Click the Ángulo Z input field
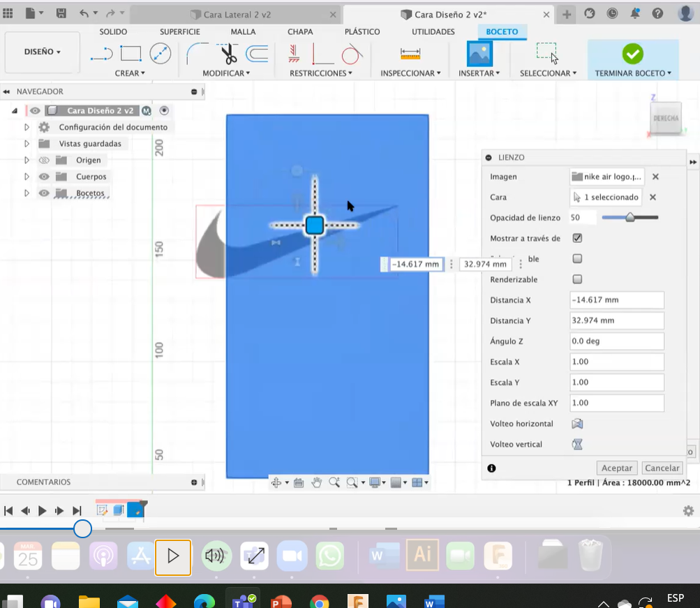 616,341
